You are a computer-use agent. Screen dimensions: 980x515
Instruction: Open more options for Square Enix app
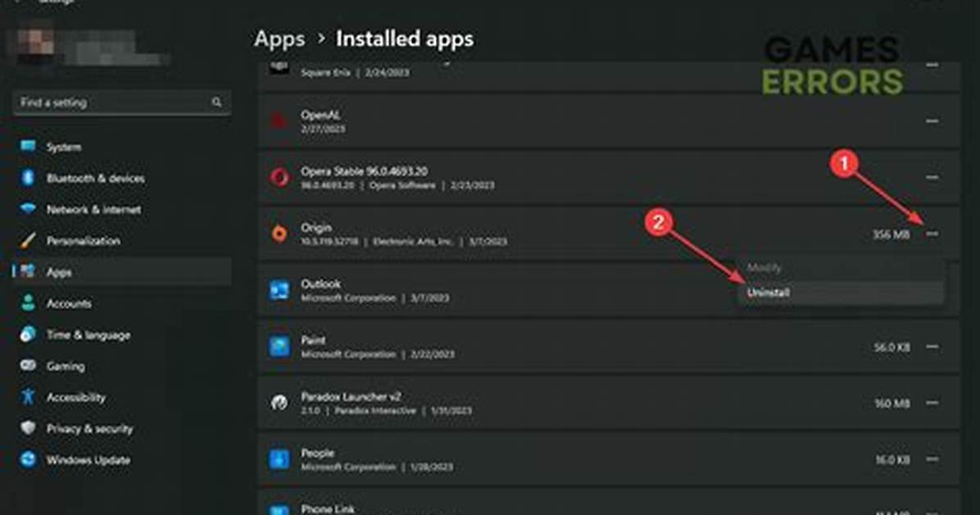point(932,65)
